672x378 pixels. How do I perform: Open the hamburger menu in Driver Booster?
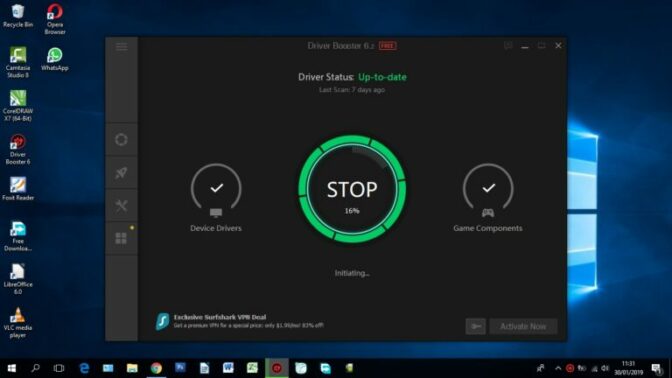pyautogui.click(x=121, y=46)
